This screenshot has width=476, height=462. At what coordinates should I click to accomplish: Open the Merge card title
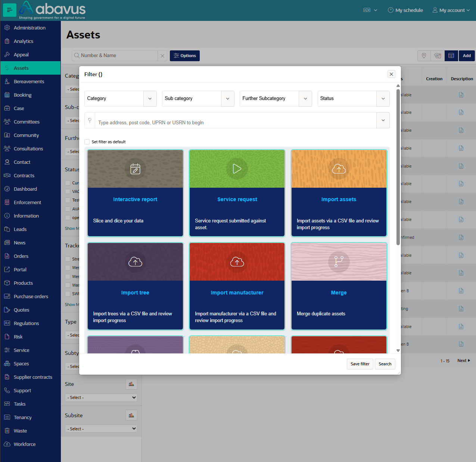pyautogui.click(x=339, y=293)
